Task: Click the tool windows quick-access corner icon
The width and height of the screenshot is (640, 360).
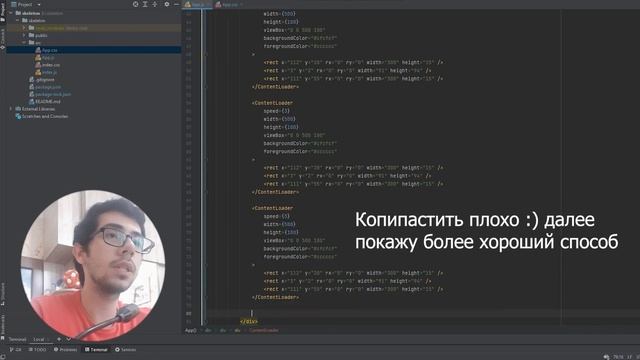Action: tap(4, 356)
